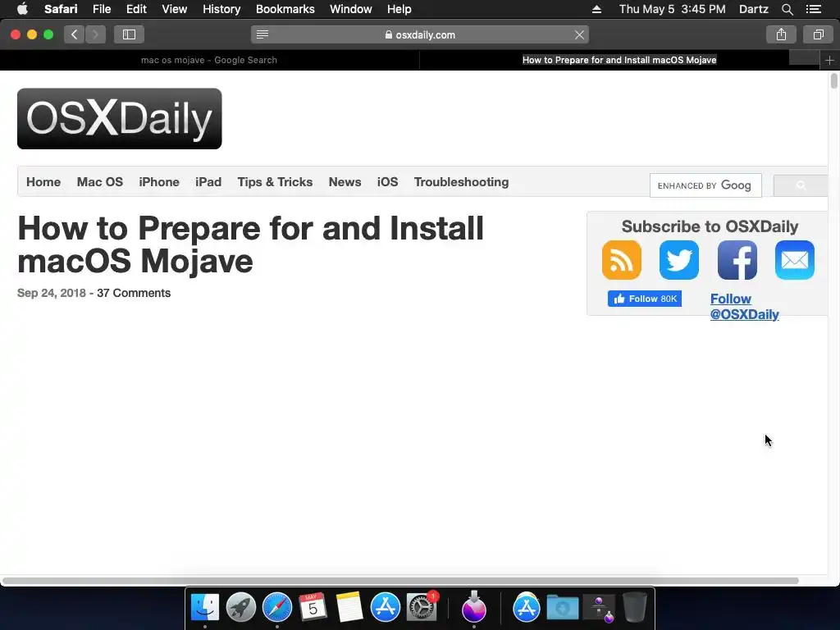
Task: Click the Facebook Follow 80K button
Action: 645,299
